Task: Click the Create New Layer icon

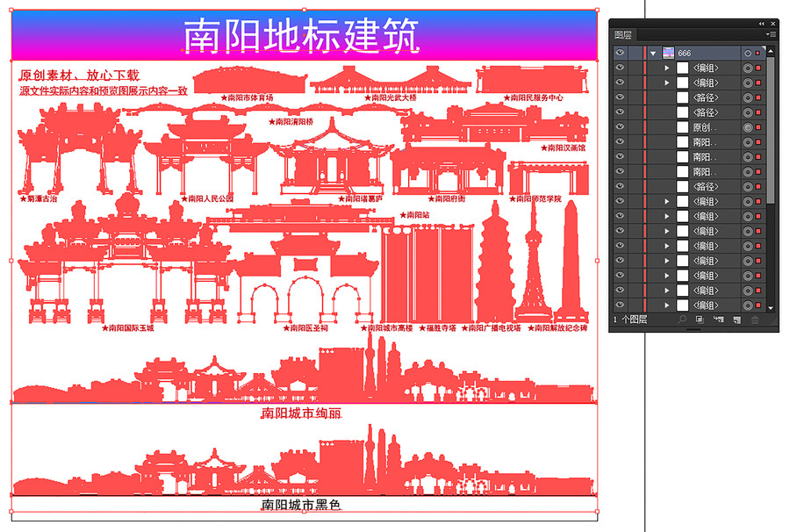Action: tap(736, 320)
